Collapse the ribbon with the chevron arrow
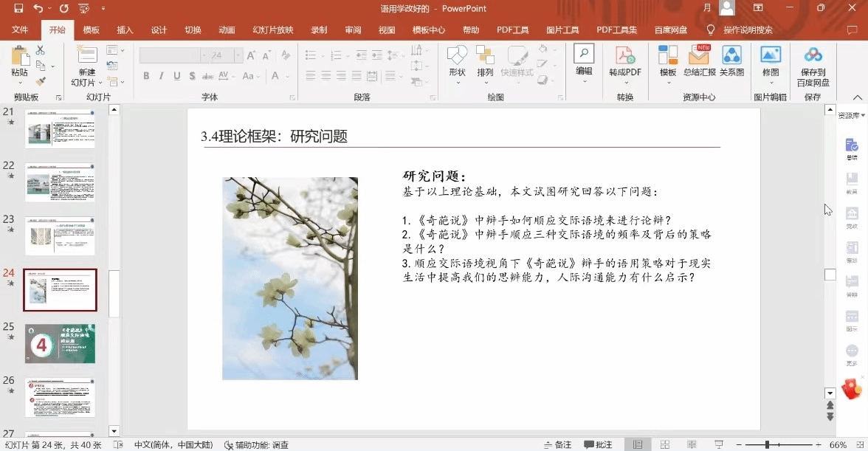868x451 pixels. [x=858, y=97]
